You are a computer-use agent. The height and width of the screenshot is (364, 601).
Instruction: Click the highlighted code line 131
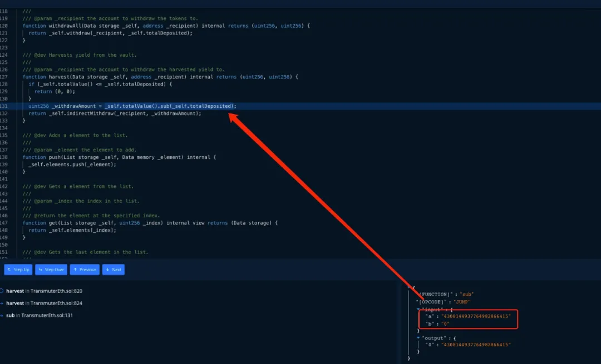[x=132, y=106]
